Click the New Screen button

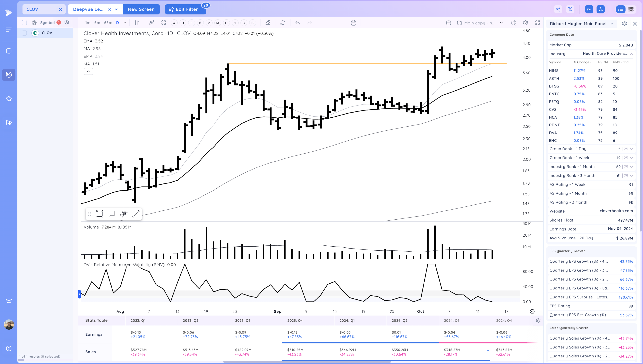pos(141,9)
